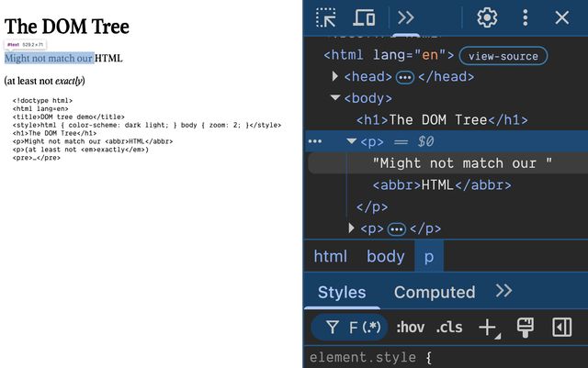Collapse the body element node

click(x=334, y=98)
